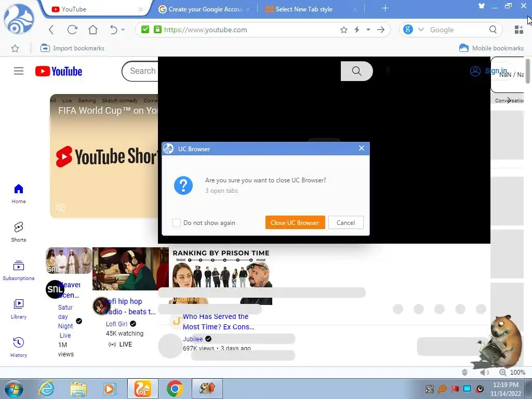Open Shorts in YouTube sidebar

(19, 232)
